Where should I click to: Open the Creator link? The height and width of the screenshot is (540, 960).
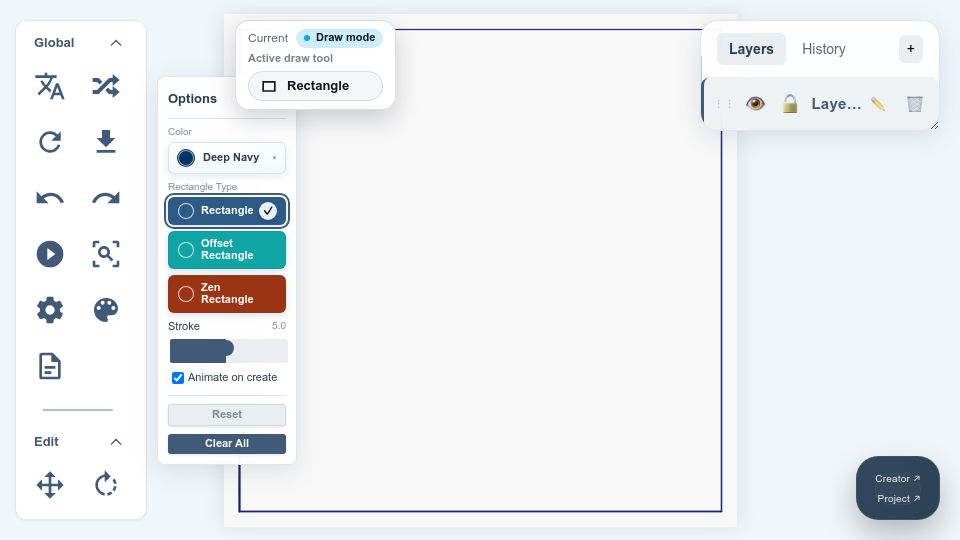pos(897,479)
